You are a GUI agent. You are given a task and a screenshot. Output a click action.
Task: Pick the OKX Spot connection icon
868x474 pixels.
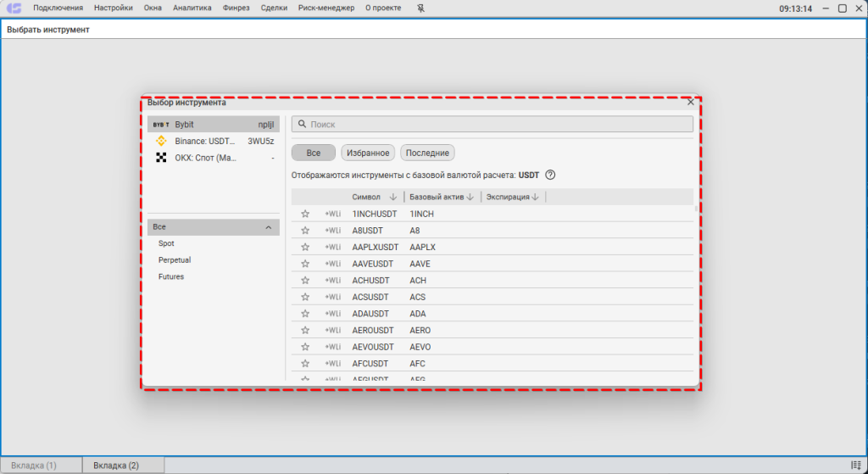point(160,158)
